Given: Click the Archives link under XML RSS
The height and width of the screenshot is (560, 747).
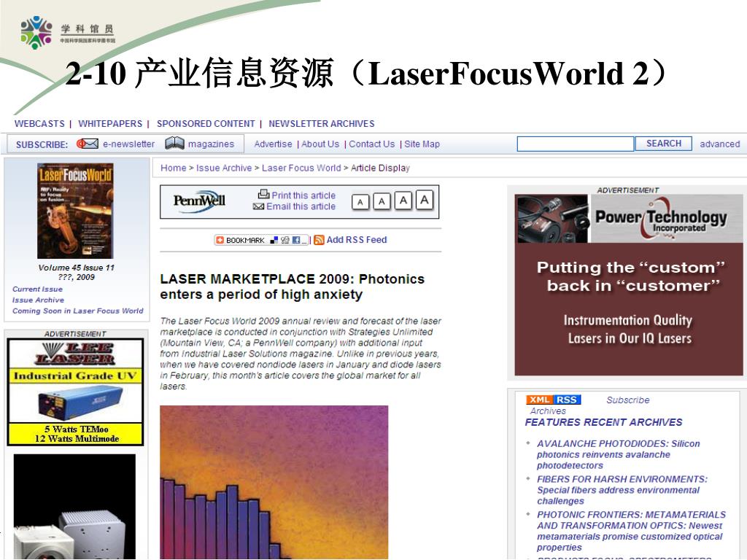Looking at the screenshot, I should [x=548, y=411].
